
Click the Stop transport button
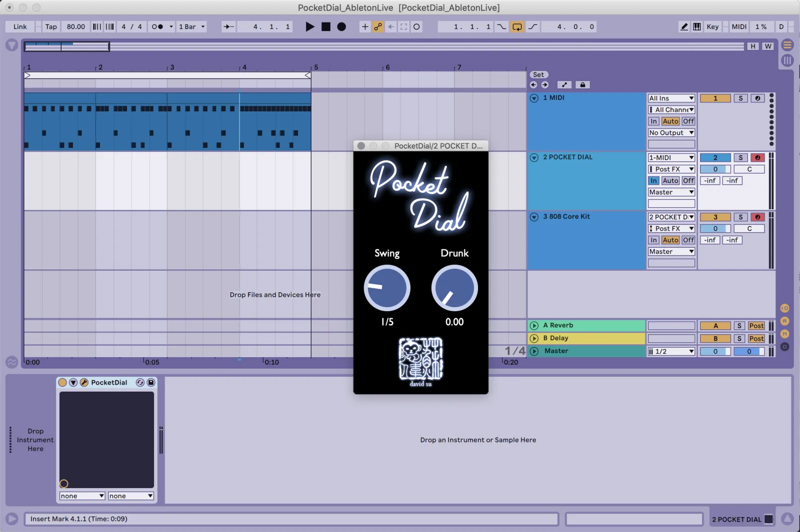point(326,27)
